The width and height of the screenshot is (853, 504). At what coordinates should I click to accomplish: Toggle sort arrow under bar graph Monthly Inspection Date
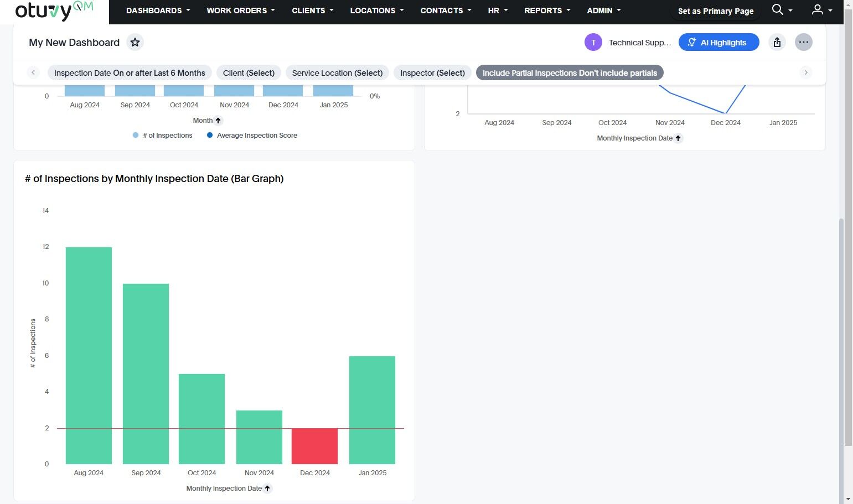[267, 489]
